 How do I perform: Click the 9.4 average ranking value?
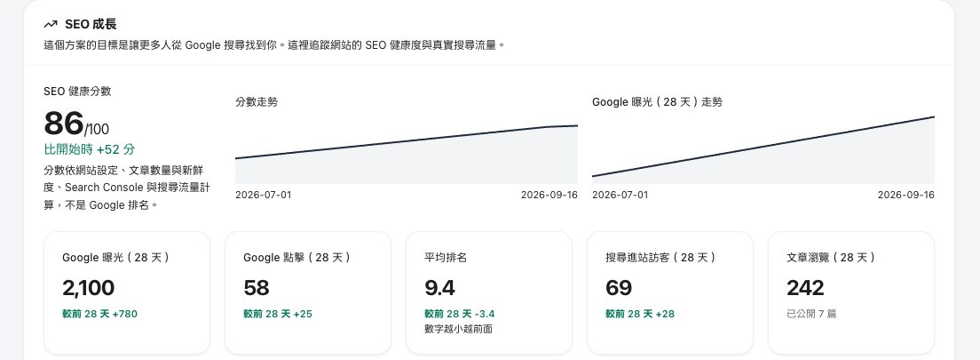coord(439,287)
